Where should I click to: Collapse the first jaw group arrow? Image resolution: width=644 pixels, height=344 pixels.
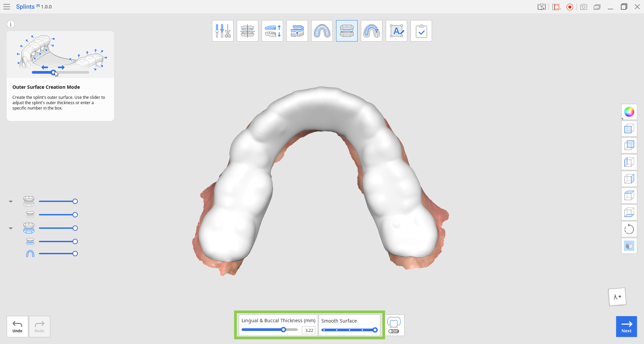click(x=11, y=202)
